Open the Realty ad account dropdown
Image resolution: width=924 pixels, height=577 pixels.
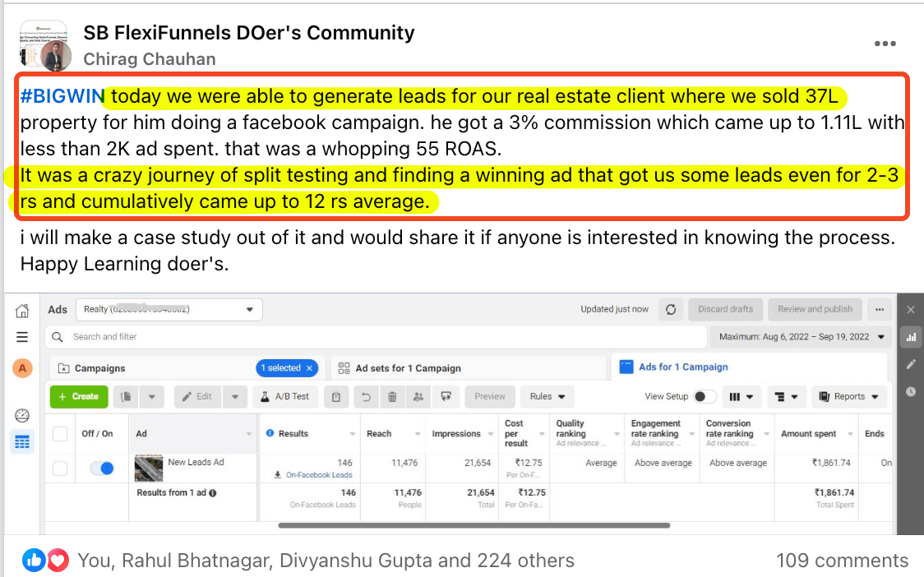click(x=169, y=310)
